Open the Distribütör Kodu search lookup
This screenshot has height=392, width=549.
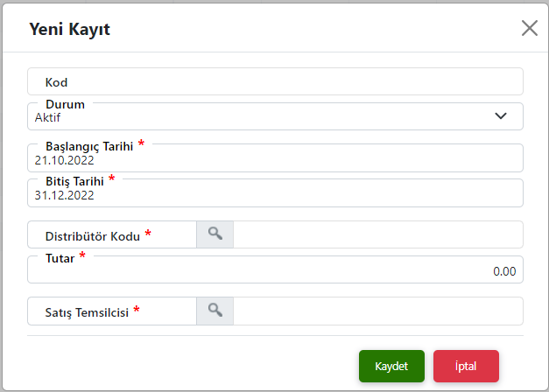click(x=215, y=234)
